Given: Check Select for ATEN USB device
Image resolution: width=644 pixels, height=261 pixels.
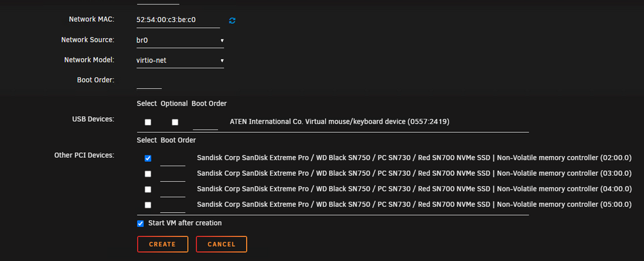Looking at the screenshot, I should 148,122.
